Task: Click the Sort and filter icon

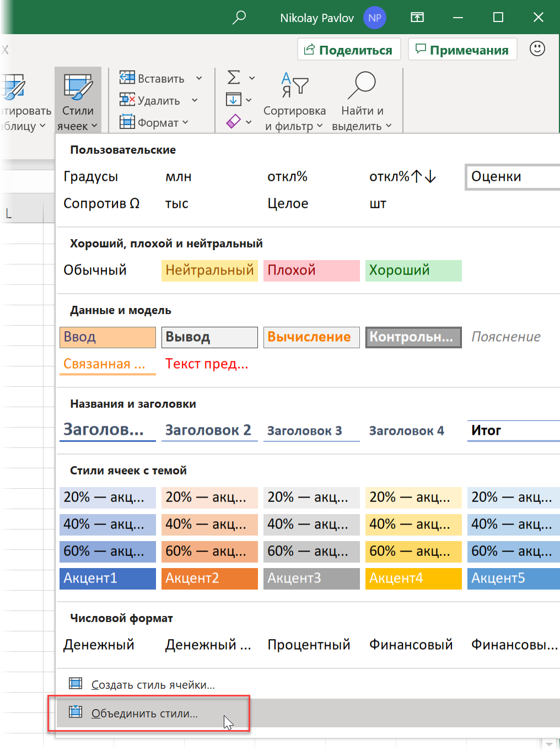Action: tap(294, 86)
